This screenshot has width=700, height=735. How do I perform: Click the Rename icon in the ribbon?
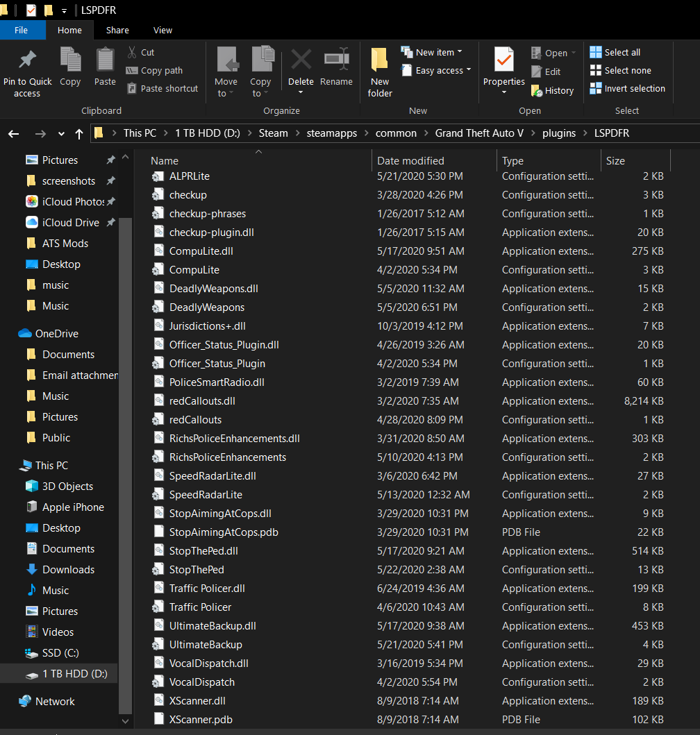pos(336,60)
